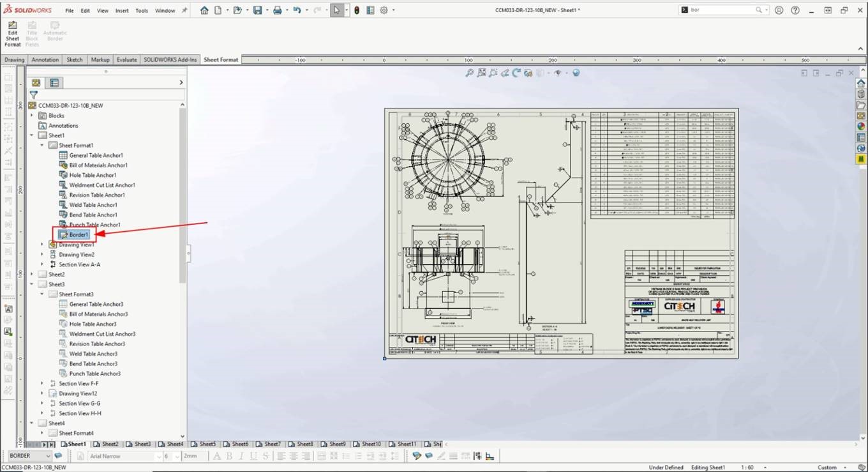Collapse the Sheet Format1 tree node

pos(42,146)
